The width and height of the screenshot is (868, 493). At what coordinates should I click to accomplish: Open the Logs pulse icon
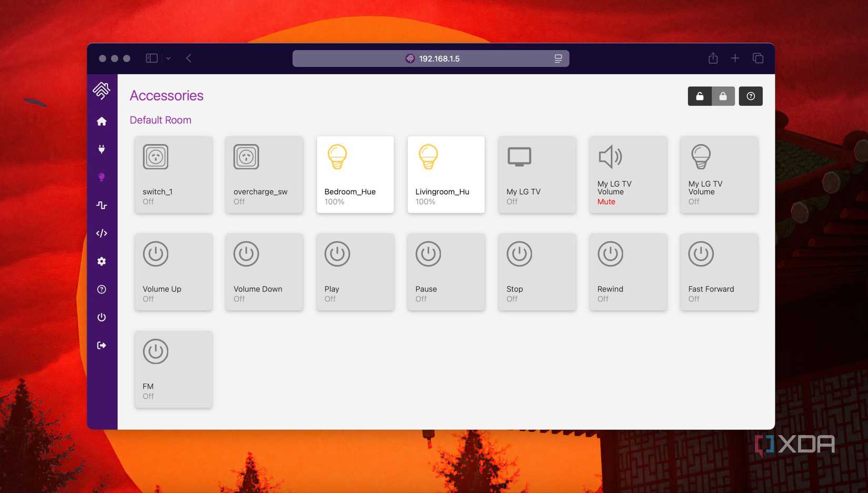click(x=102, y=205)
